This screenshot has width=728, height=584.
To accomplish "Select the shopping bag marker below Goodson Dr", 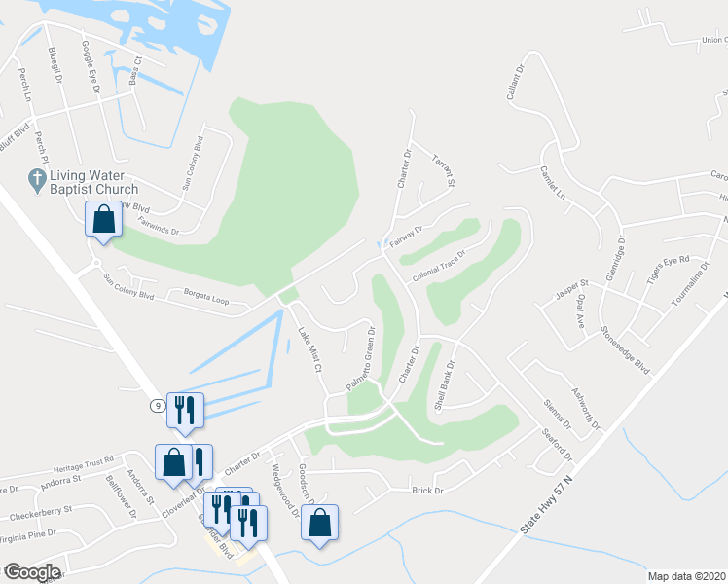I will pos(319,526).
